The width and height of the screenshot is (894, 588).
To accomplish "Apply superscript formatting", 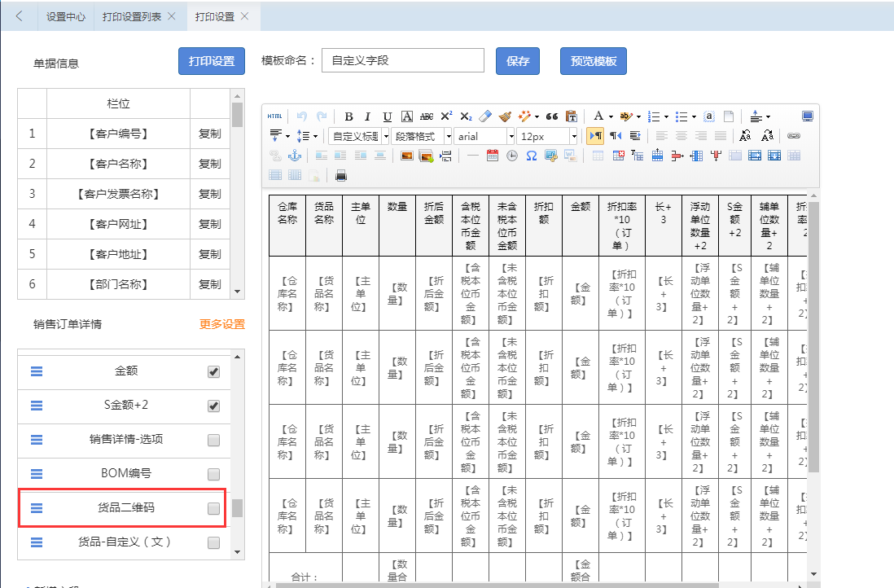I will tap(446, 116).
